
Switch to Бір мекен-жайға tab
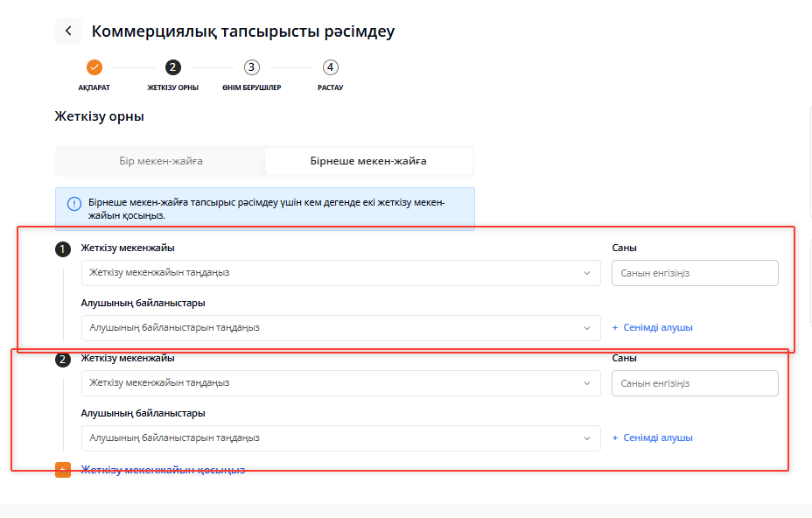(x=161, y=161)
